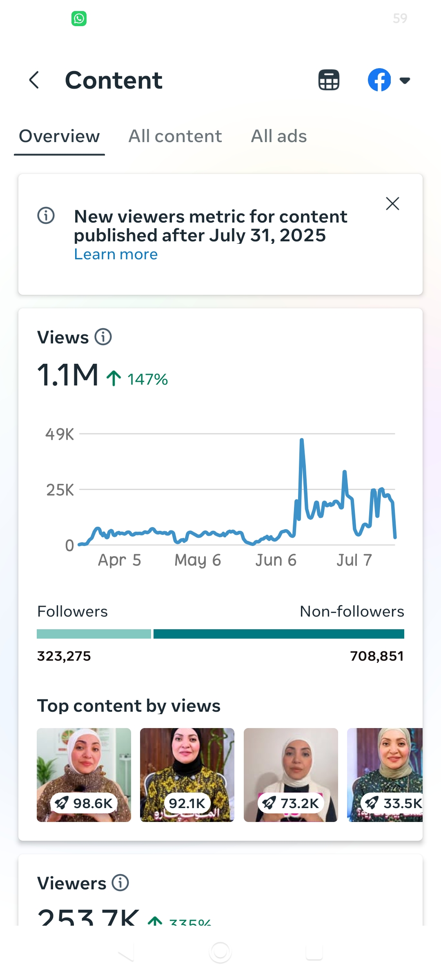
Task: Tap the light teal Followers bar segment
Action: tap(94, 634)
